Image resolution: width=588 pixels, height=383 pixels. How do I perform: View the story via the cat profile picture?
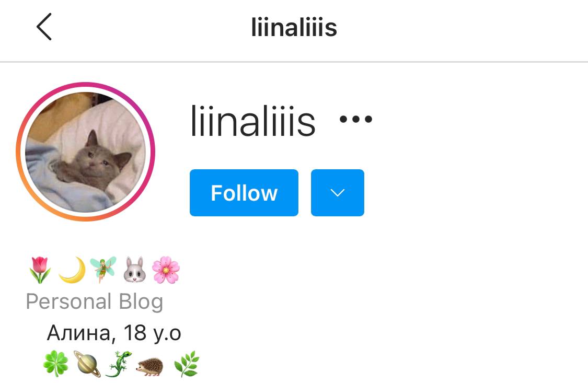(86, 152)
